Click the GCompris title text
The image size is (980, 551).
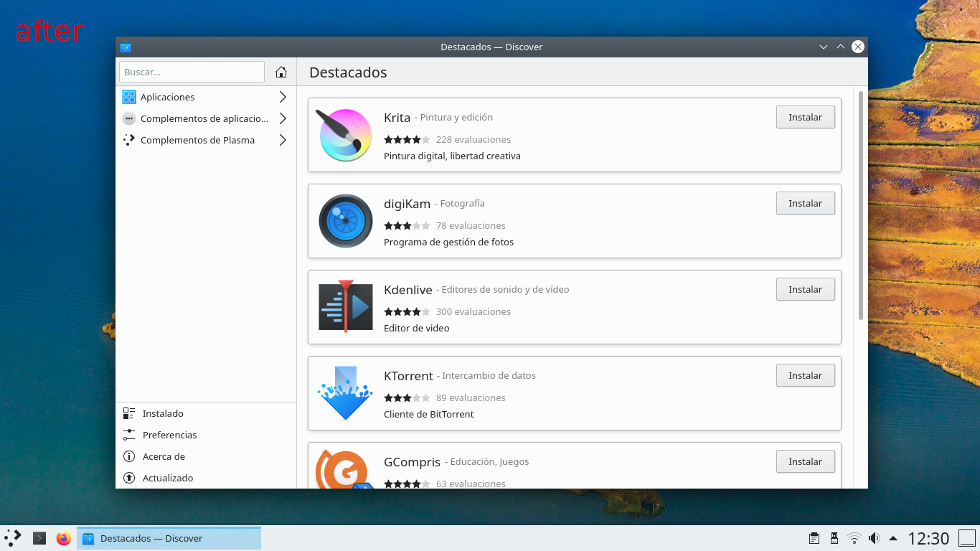click(x=412, y=462)
